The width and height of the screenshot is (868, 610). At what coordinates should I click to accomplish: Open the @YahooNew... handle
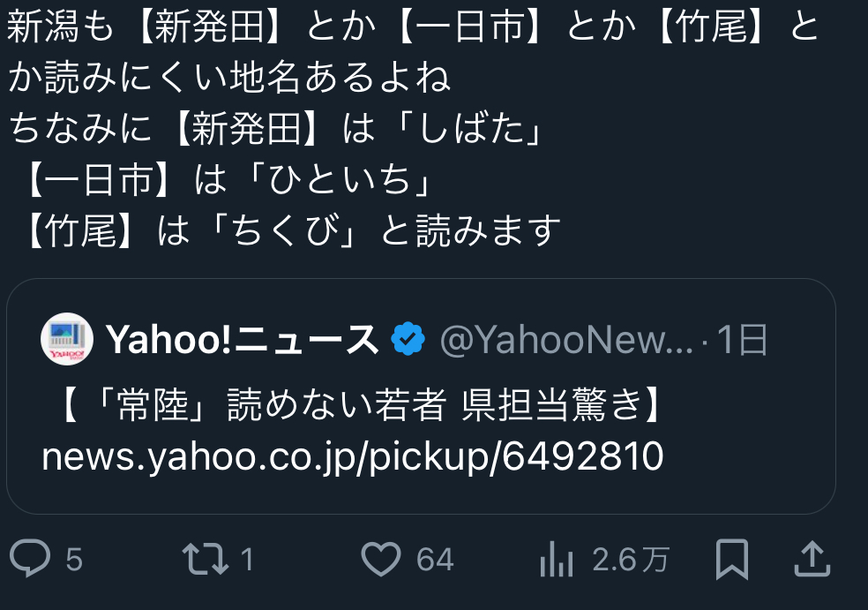pos(565,340)
